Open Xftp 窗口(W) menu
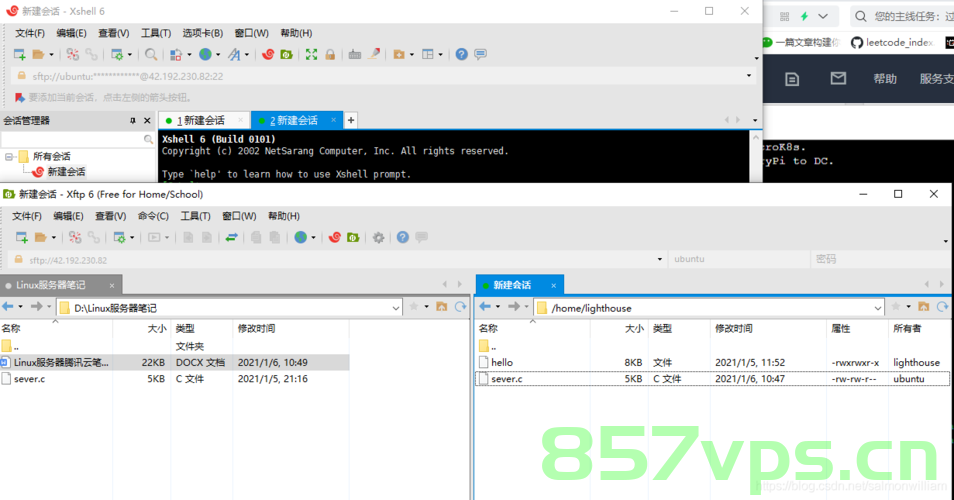 tap(239, 216)
